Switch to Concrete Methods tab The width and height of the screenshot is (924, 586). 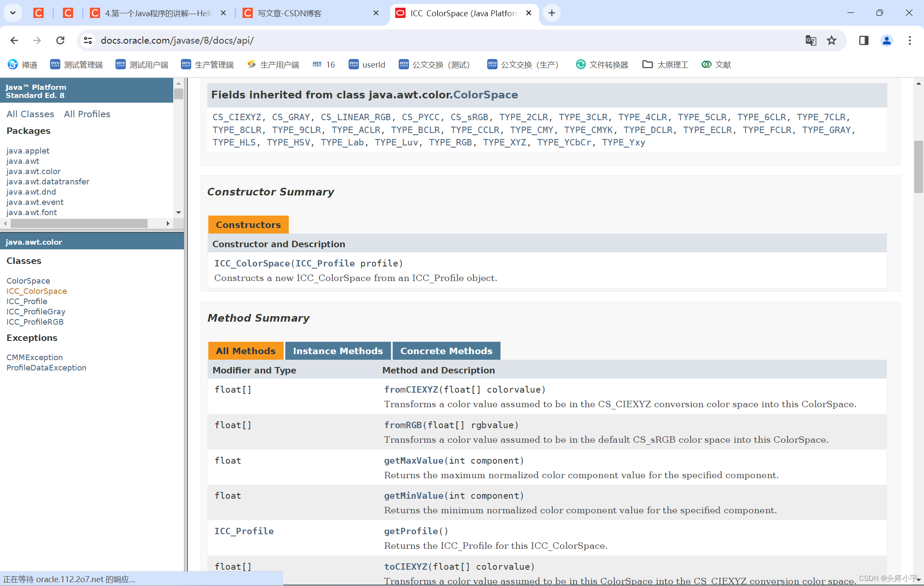446,351
